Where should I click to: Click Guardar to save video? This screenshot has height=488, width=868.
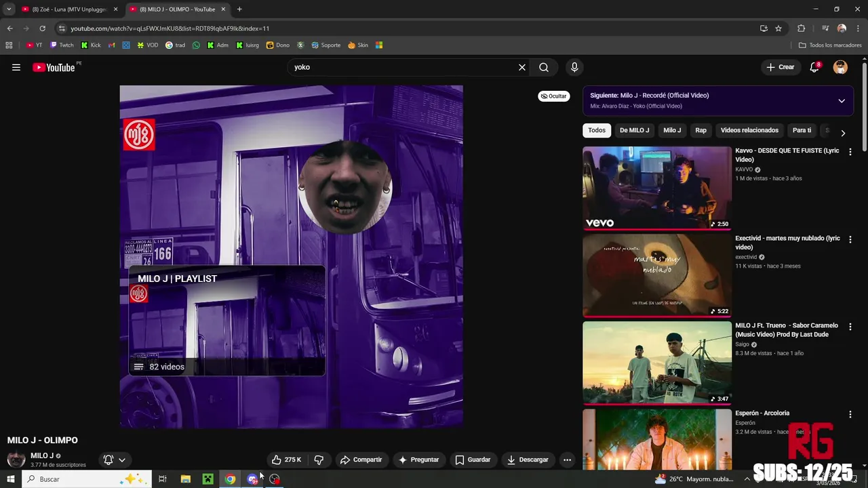pyautogui.click(x=473, y=460)
